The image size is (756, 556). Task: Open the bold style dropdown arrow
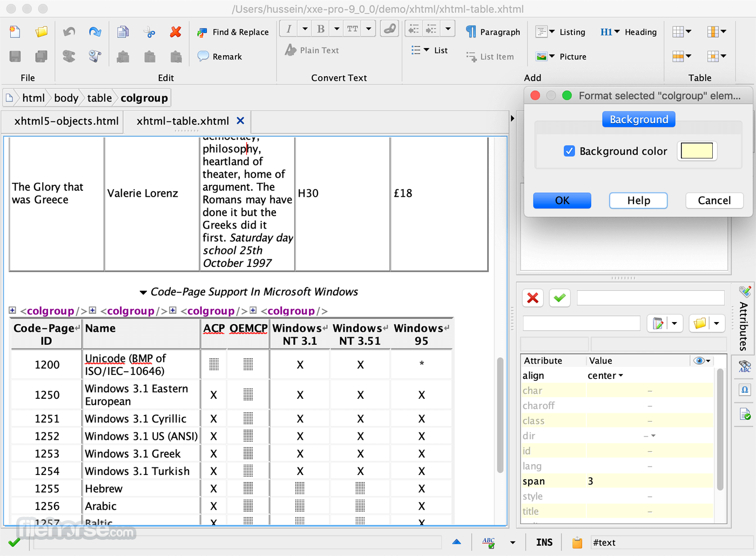[336, 29]
